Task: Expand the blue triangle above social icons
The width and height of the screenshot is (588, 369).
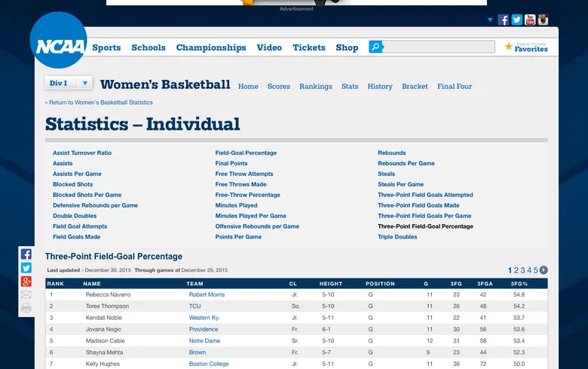Action: tap(491, 20)
